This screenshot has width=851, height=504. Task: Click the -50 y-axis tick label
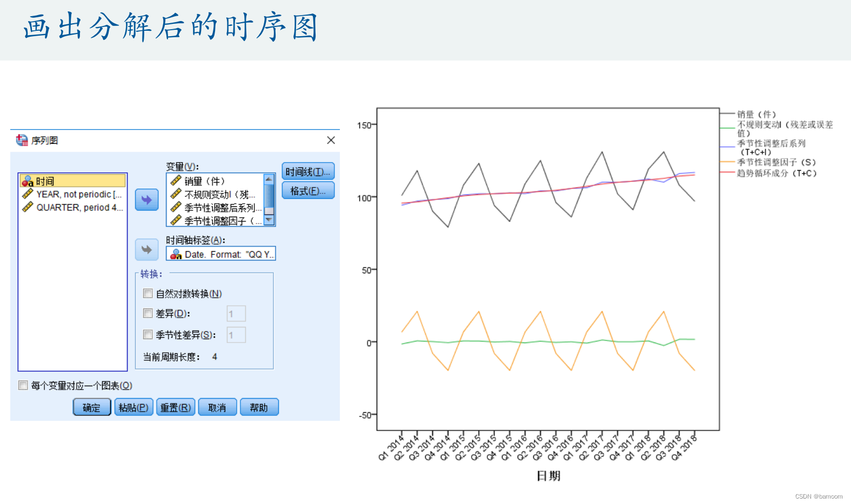click(x=365, y=415)
